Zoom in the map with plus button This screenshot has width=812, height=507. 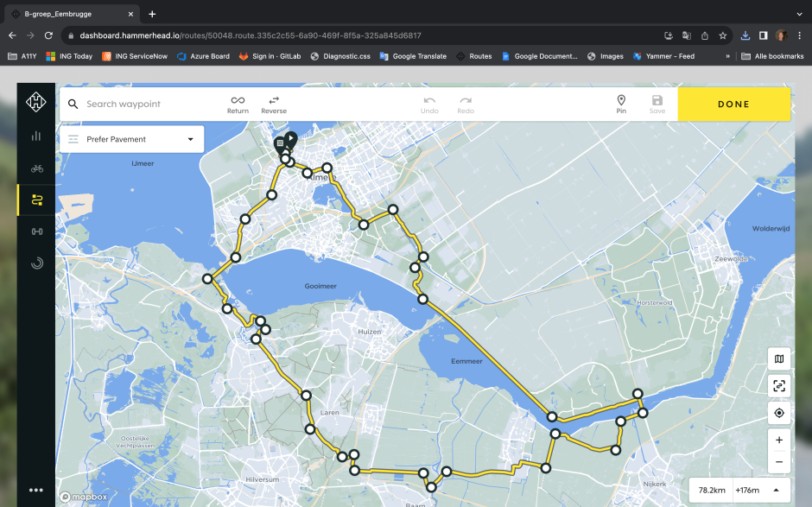click(x=779, y=440)
